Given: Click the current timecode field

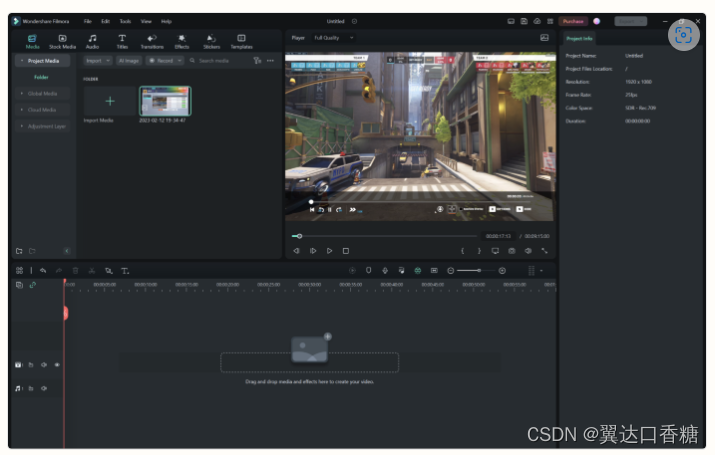Looking at the screenshot, I should click(498, 236).
